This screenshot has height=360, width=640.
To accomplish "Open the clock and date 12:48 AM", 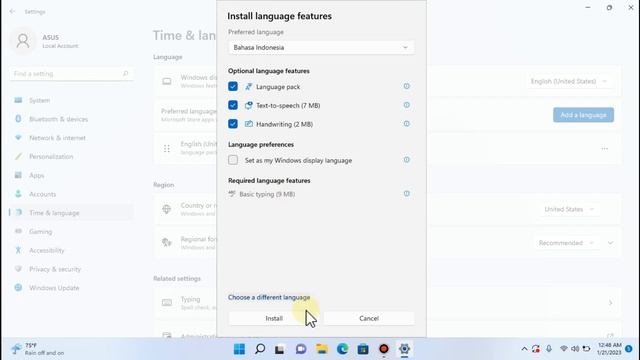I will (x=609, y=349).
